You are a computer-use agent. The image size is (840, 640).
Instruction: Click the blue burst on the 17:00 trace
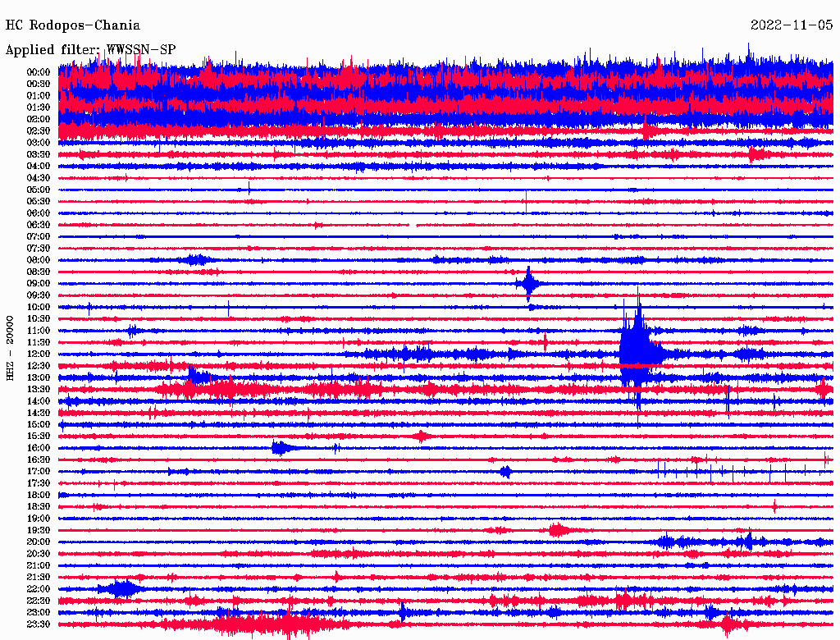tap(506, 471)
